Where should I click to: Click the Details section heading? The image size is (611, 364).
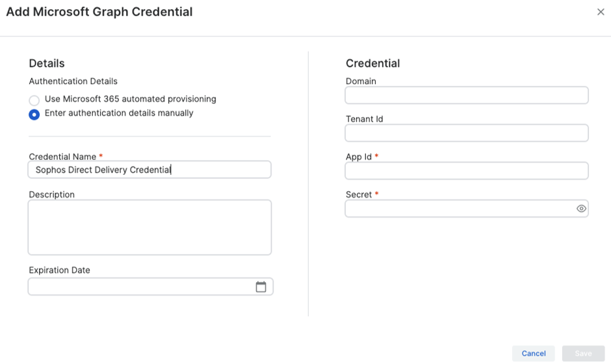[x=47, y=63]
